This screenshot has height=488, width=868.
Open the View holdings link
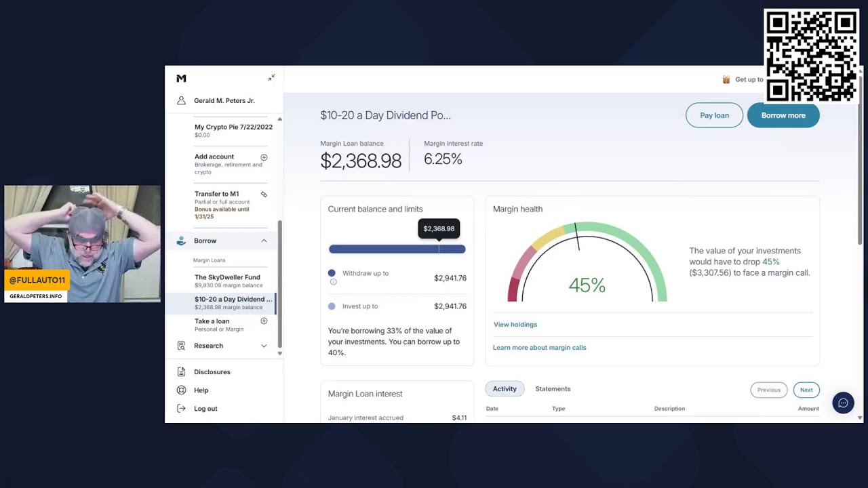[x=515, y=325]
